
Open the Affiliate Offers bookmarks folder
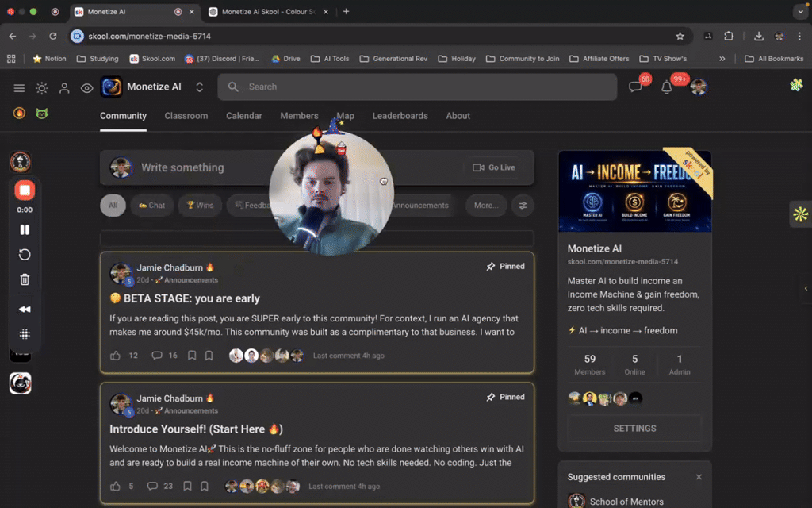tap(599, 59)
